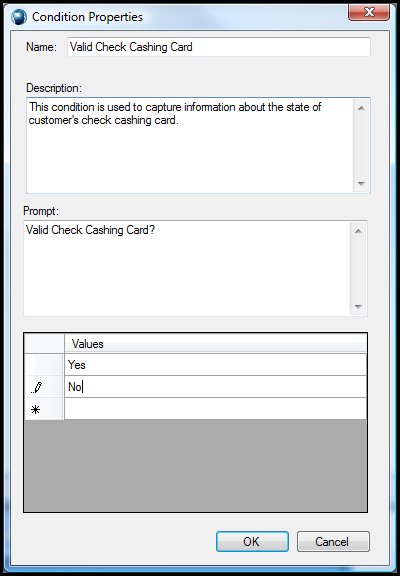Click the Description scrollbar down arrow

click(x=361, y=183)
